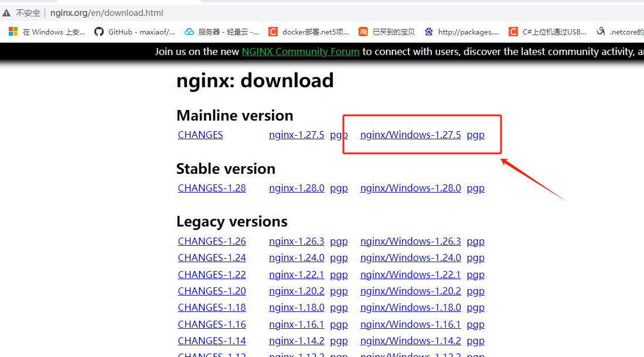Download nginx/Windows-1.22.1
644x357 pixels.
[x=411, y=274]
